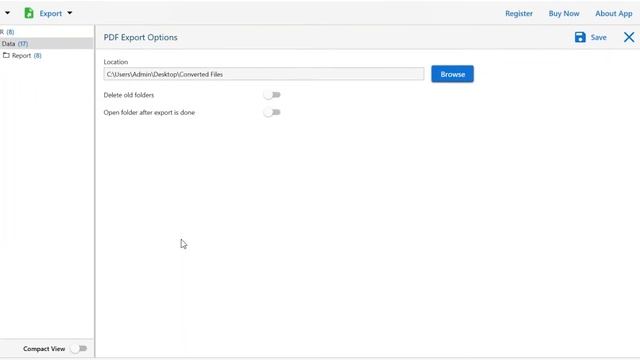Image resolution: width=640 pixels, height=360 pixels.
Task: Click the green Export file icon
Action: click(29, 13)
